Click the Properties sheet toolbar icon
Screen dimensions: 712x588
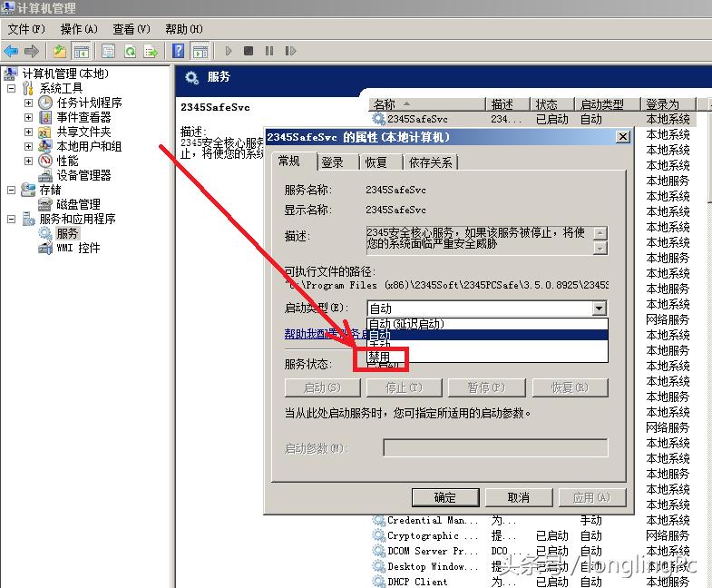click(x=108, y=51)
